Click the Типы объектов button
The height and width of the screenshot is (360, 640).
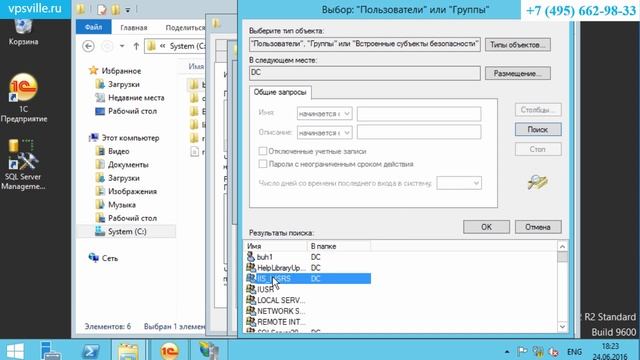(x=518, y=44)
